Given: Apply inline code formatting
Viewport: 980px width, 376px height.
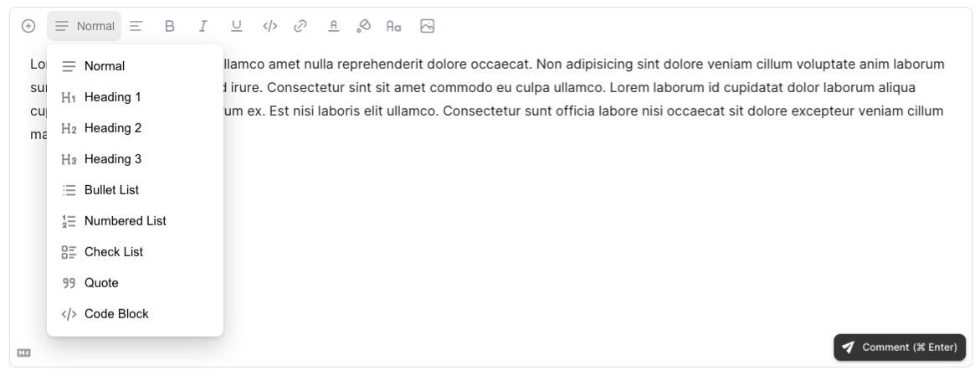Looking at the screenshot, I should tap(269, 26).
